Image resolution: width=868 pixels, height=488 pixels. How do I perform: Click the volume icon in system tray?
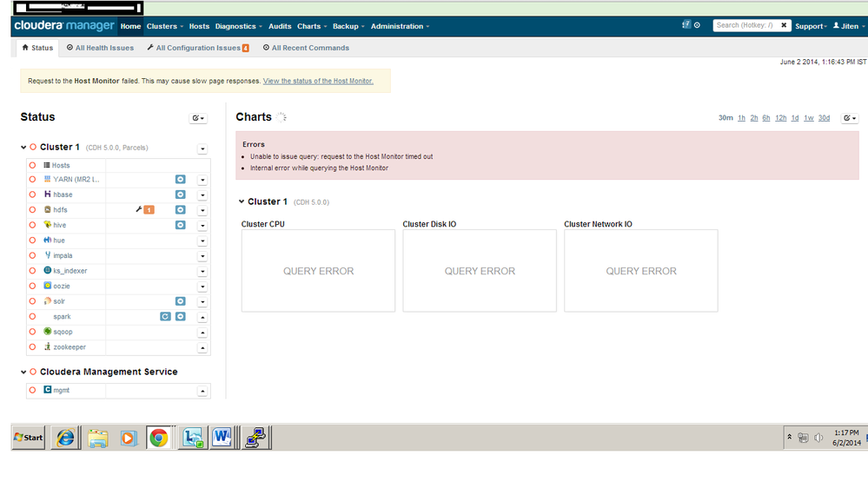[818, 438]
